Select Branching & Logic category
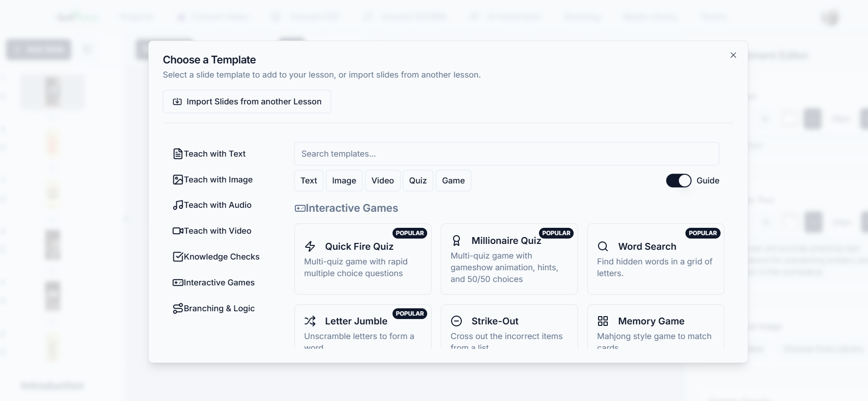Screen dimensions: 868x401 click(x=214, y=308)
